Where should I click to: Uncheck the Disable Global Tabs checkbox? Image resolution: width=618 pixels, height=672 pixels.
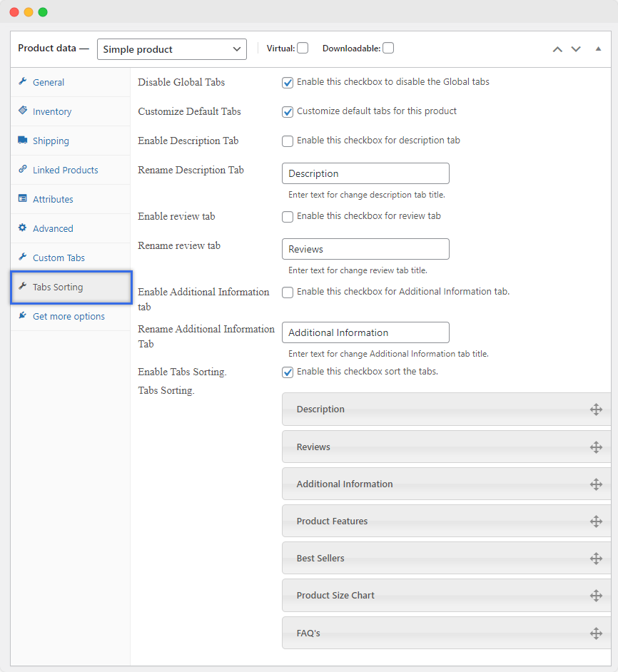click(288, 82)
